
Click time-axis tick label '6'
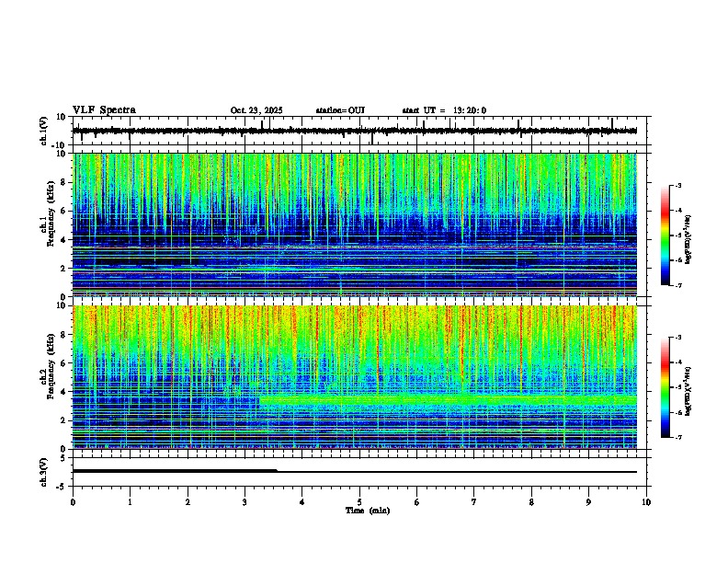[417, 502]
